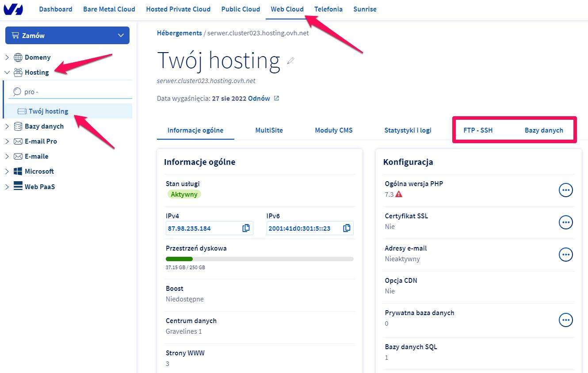Viewport: 588px width, 373px height.
Task: Click the Przestrzeń dyskowa usage bar
Action: (x=260, y=259)
